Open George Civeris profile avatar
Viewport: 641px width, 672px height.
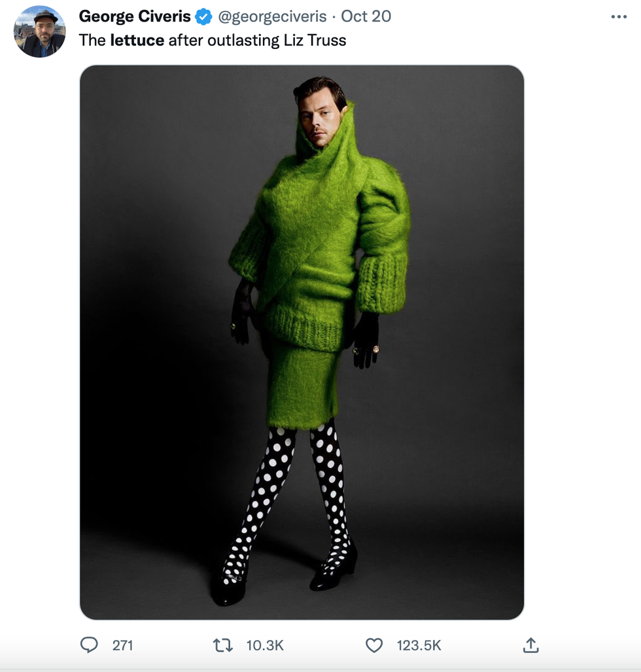click(x=39, y=31)
